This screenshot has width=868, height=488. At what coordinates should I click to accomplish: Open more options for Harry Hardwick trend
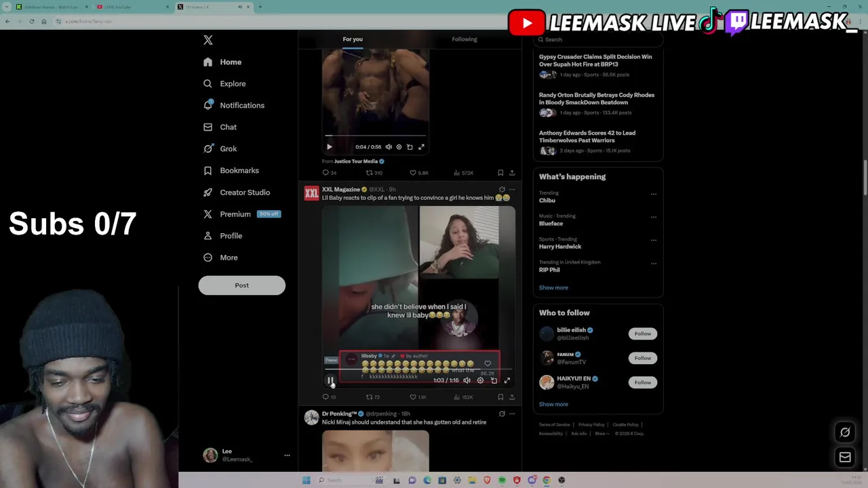point(654,240)
